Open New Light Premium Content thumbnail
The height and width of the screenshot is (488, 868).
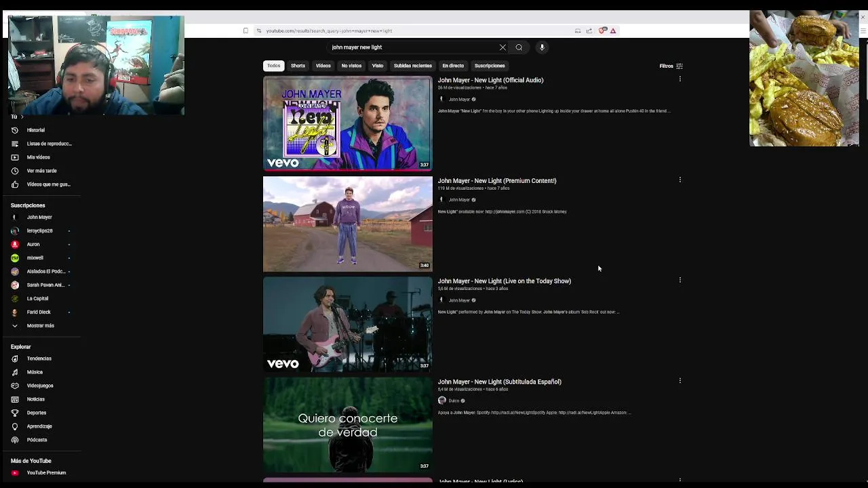point(347,224)
